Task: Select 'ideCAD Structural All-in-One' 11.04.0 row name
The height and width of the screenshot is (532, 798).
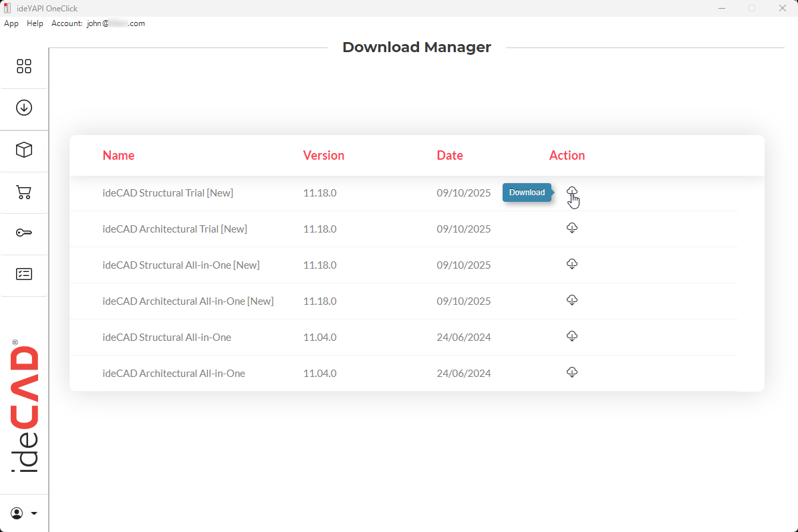Action: tap(166, 338)
